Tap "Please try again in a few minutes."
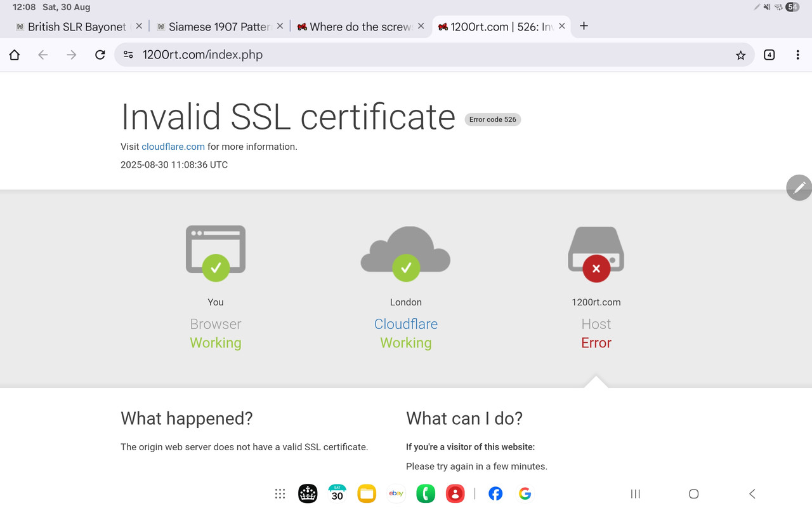The height and width of the screenshot is (508, 812). coord(476,467)
